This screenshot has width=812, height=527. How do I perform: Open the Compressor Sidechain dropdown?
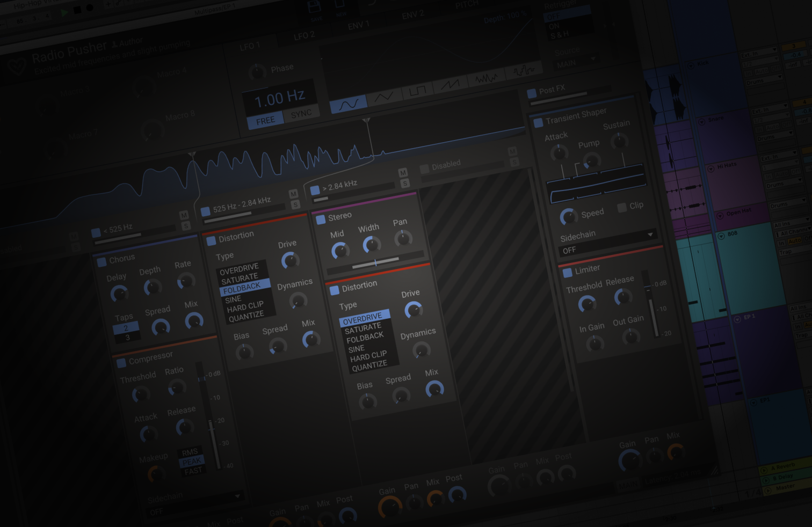[x=238, y=496]
